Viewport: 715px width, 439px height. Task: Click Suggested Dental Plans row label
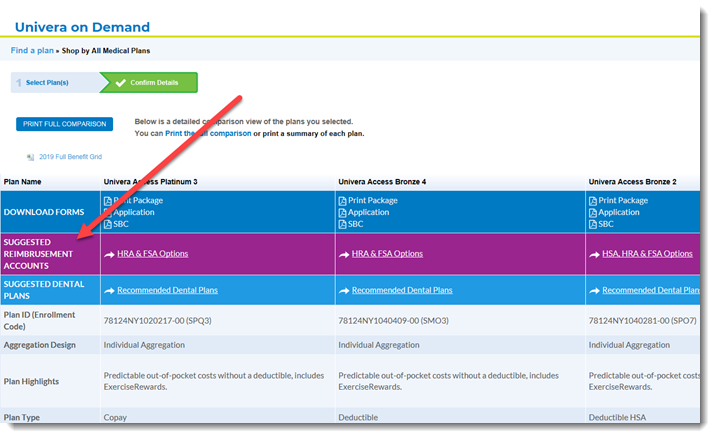44,290
